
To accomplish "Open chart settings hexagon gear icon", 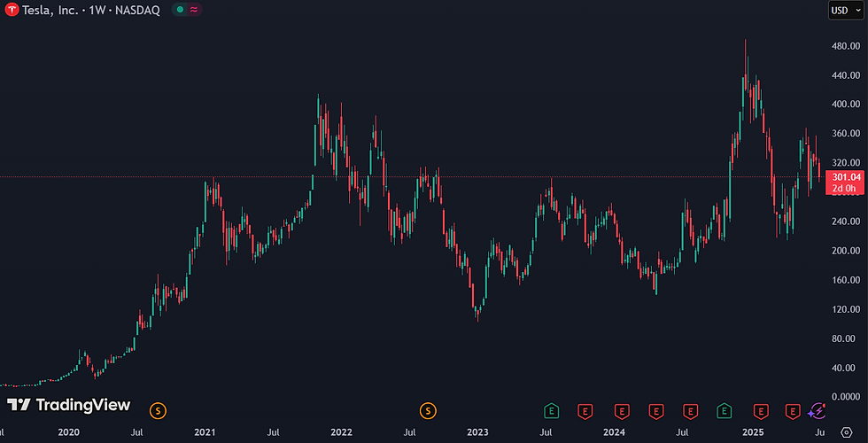I will 847,432.
